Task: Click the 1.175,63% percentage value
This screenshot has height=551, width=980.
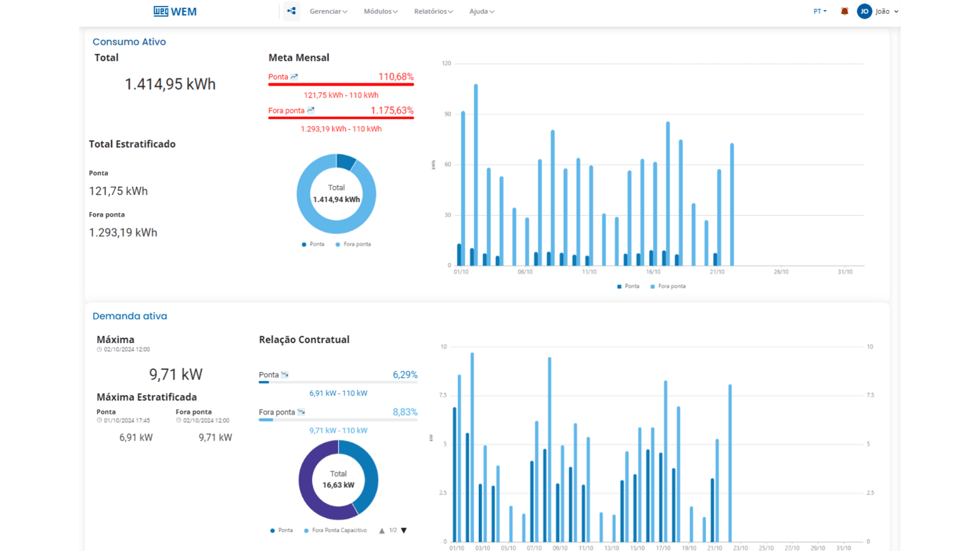Action: pyautogui.click(x=392, y=110)
